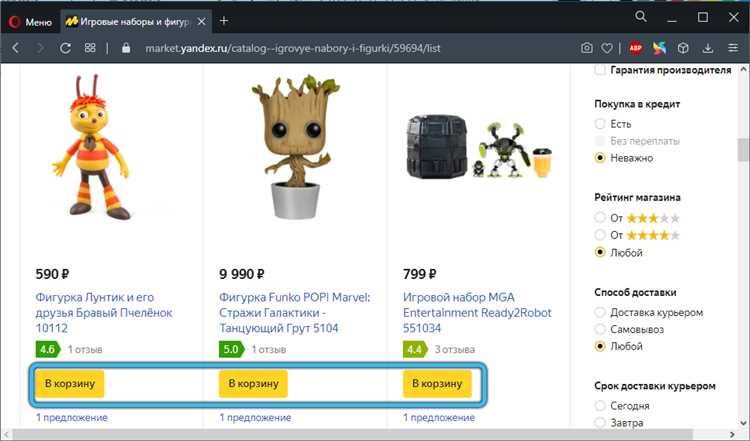Image resolution: width=750 pixels, height=441 pixels.
Task: Add the 590 ₽ Лунтик figure to cart
Action: point(69,384)
